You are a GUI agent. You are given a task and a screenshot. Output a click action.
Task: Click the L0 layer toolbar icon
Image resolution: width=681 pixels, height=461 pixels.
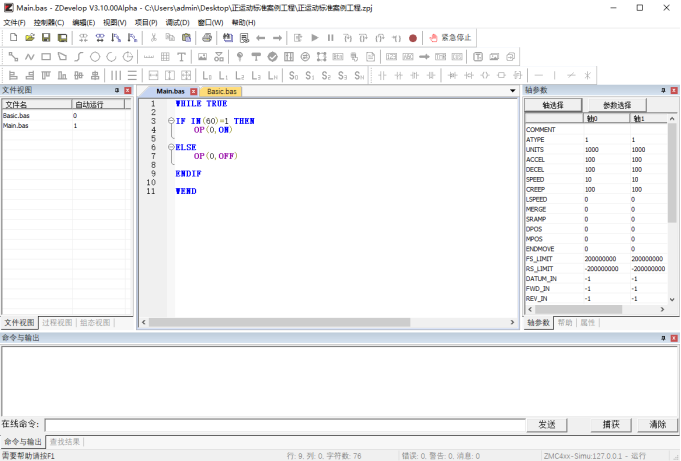tap(207, 76)
